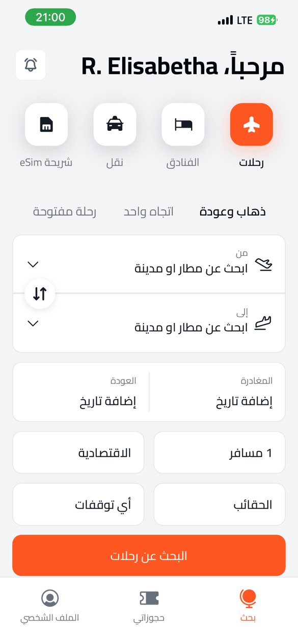Open the Profile (الملف الشخصي) tab

click(49, 605)
